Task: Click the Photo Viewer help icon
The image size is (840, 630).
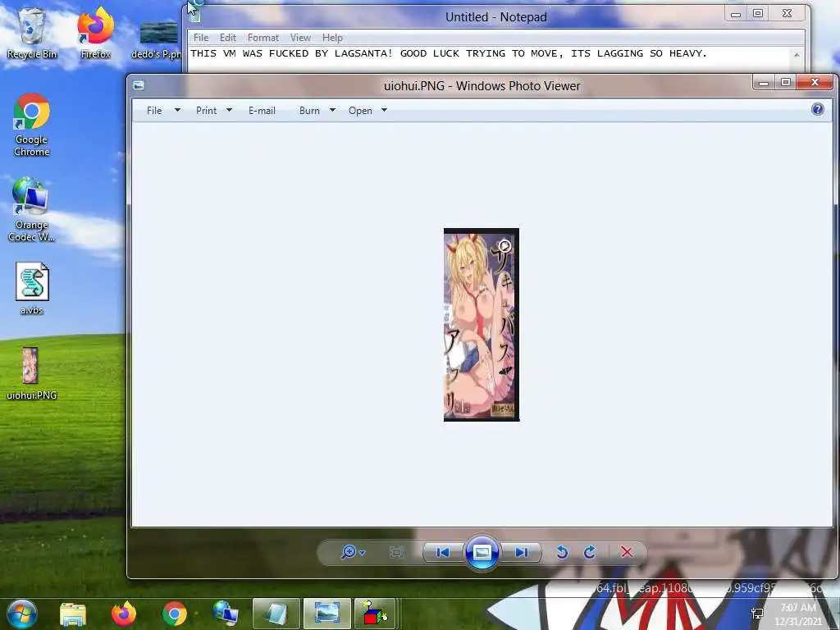Action: (x=818, y=110)
